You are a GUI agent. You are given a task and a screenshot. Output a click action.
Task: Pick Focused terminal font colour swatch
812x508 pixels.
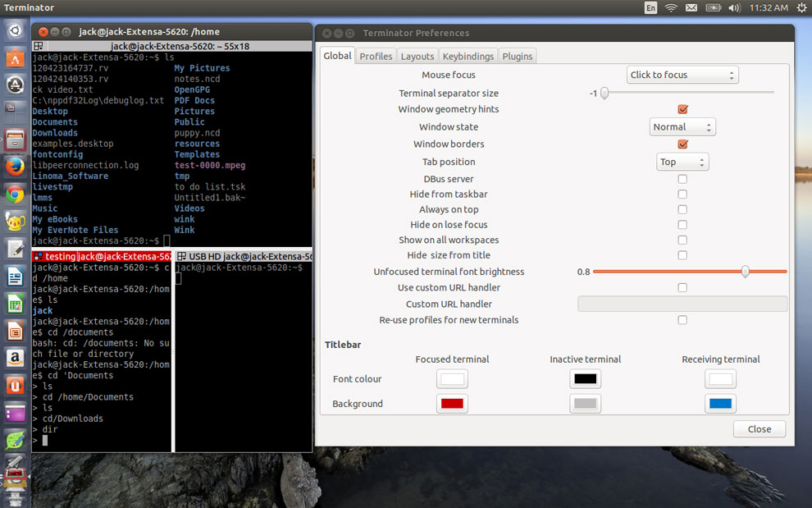452,379
